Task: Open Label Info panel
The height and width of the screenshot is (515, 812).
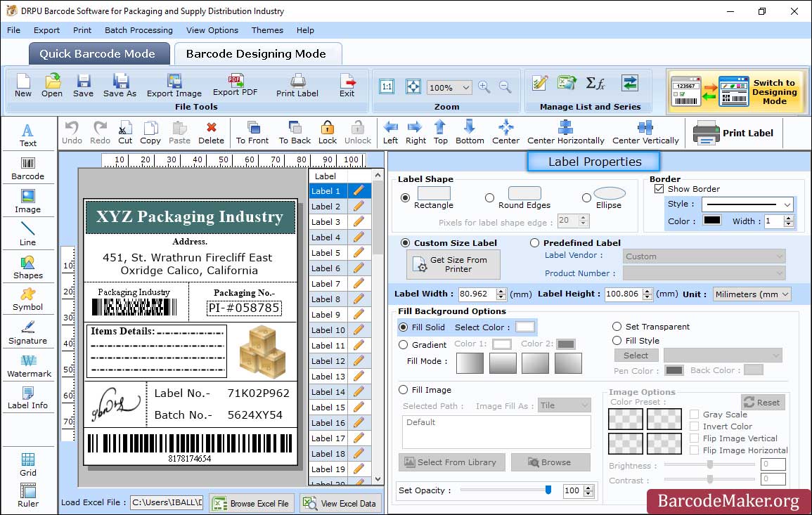Action: coord(28,398)
